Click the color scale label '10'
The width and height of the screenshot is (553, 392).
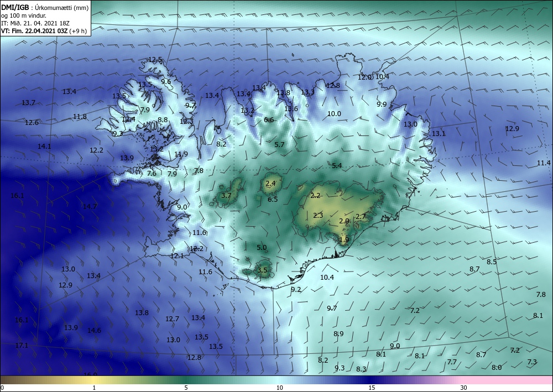pos(279,388)
